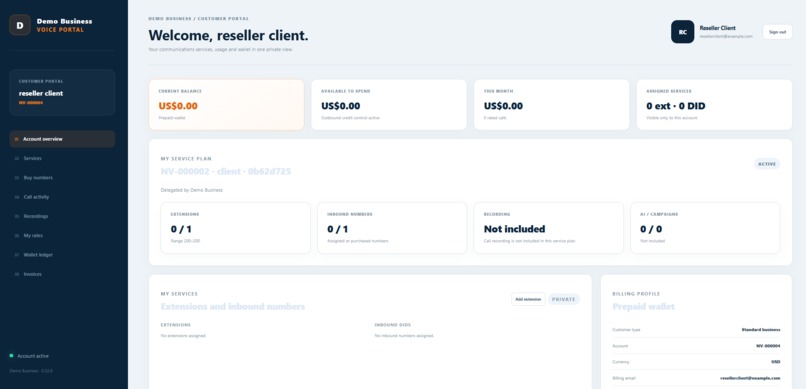The width and height of the screenshot is (806, 389).
Task: Click the Add extension button
Action: [x=528, y=299]
